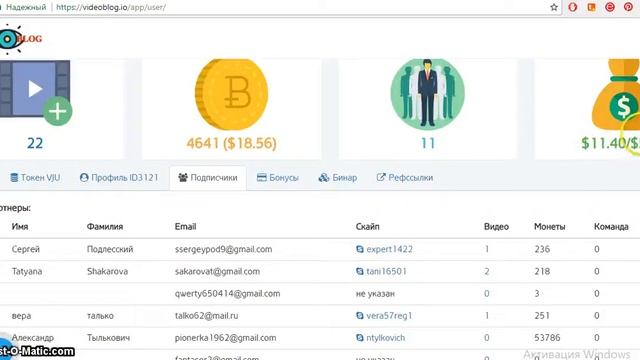Click Skype icon beside tani16501
This screenshot has width=640, height=360.
point(360,271)
